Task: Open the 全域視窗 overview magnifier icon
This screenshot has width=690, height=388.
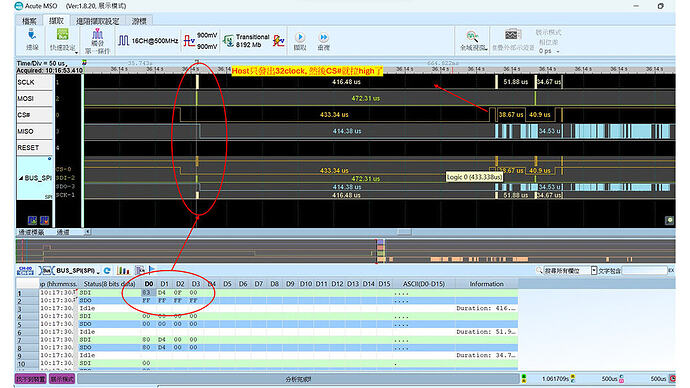Action: [x=472, y=36]
